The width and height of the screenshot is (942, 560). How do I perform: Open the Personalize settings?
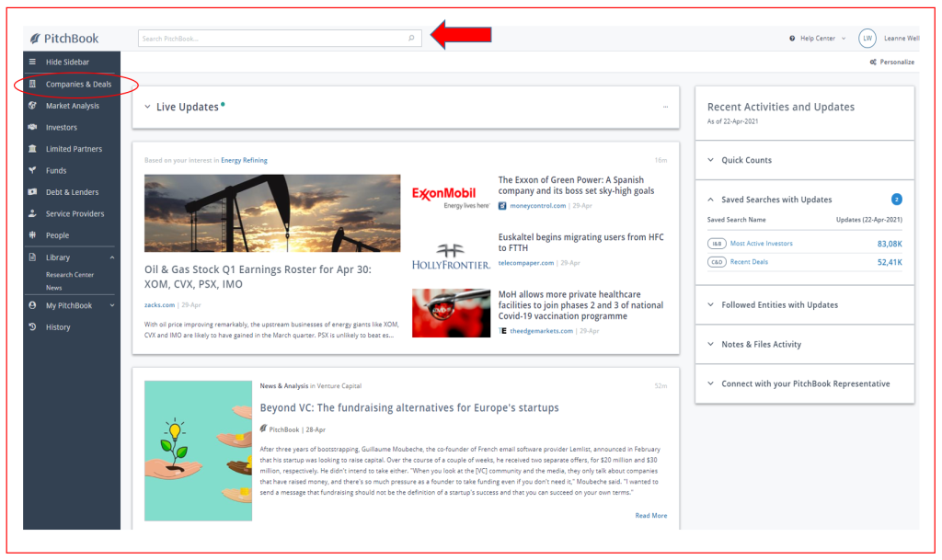[891, 62]
